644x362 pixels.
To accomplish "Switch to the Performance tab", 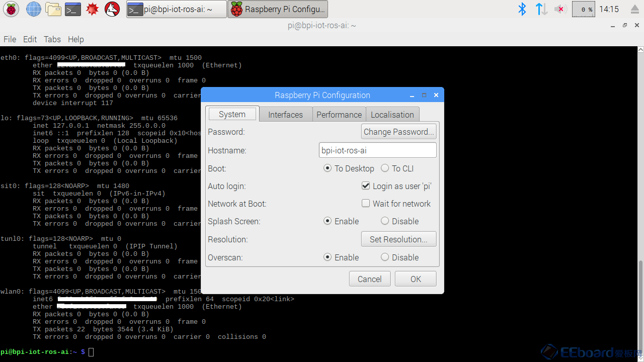I will pyautogui.click(x=339, y=115).
